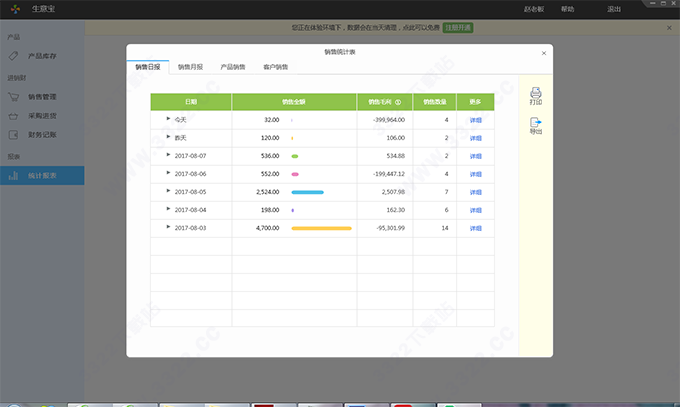Select quantity 7 in the 2017-08-05 row
Viewport: 680px width, 407px height.
[446, 192]
